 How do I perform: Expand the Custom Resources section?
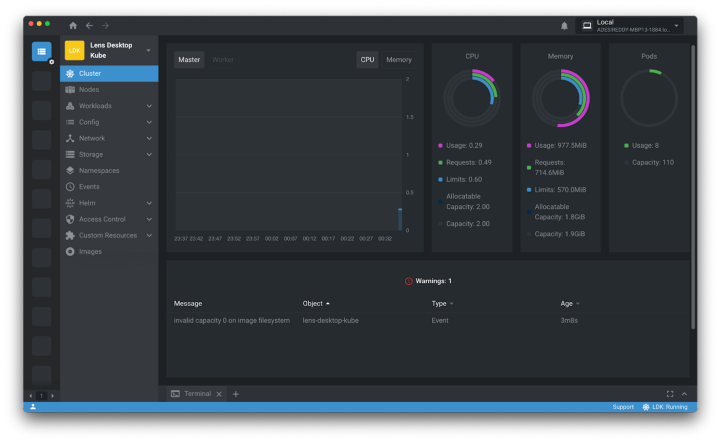click(149, 236)
